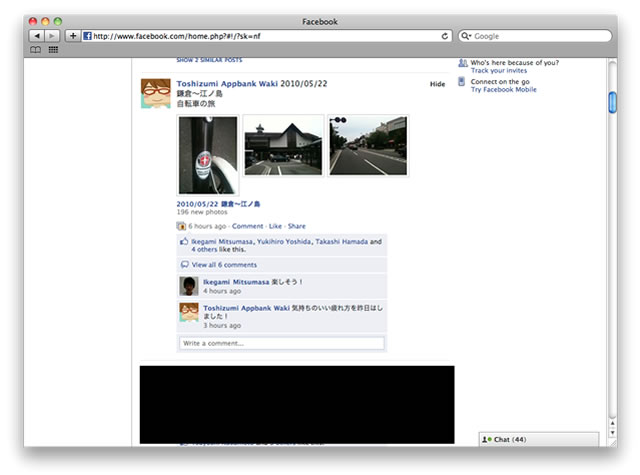Expand View all 6 comments
Screen dimensions: 640x475
click(224, 265)
